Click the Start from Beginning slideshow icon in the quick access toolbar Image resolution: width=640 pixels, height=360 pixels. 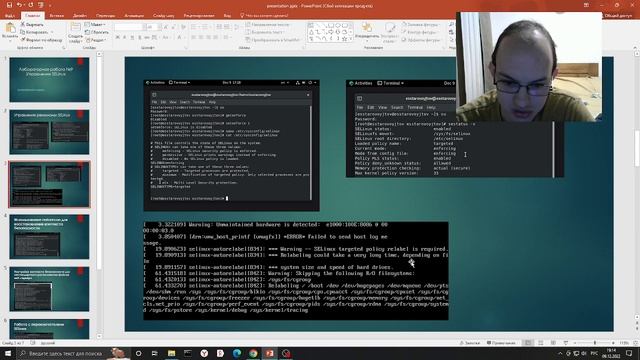41,5
